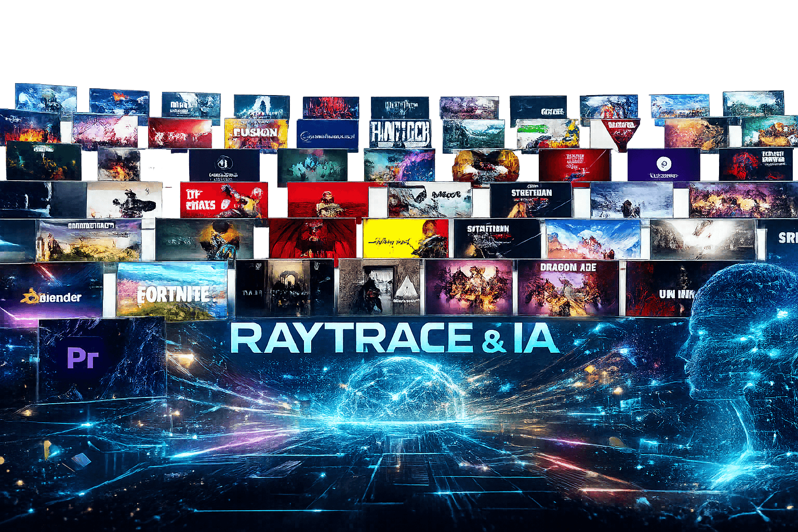
Task: Click the red thumbnail with white DF text
Action: click(224, 200)
